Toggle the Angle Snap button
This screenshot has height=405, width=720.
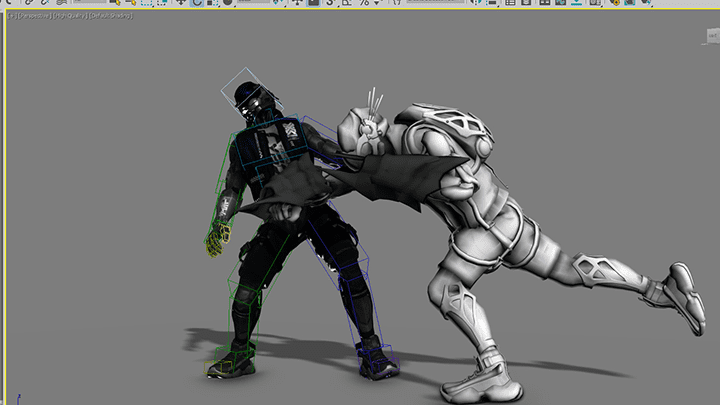click(347, 3)
